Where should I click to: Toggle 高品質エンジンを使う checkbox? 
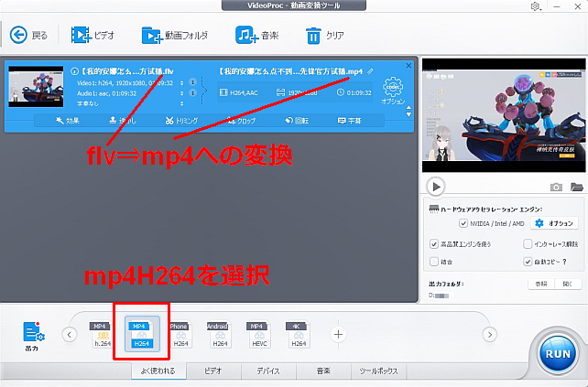pos(434,244)
